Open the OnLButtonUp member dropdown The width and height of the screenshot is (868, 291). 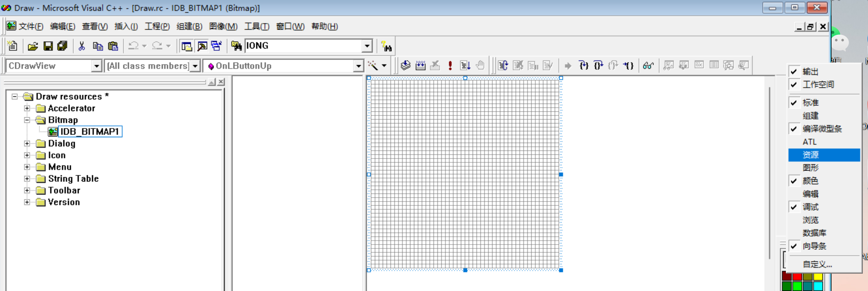(358, 66)
